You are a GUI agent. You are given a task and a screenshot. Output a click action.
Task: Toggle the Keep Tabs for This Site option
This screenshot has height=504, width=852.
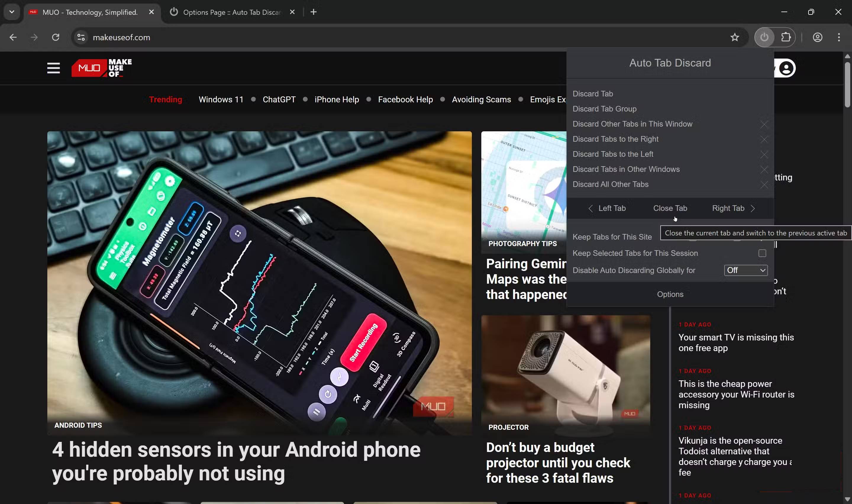[x=762, y=237]
